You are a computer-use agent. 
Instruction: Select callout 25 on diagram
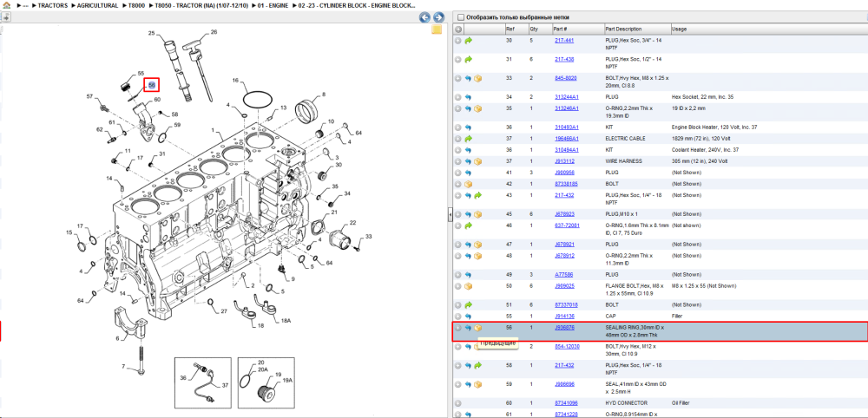[x=152, y=34]
